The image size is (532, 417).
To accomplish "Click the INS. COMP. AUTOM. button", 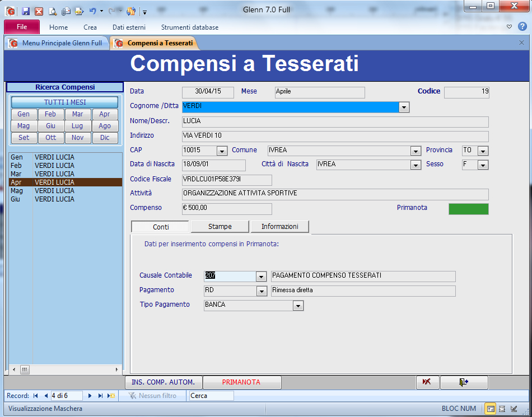I will pyautogui.click(x=164, y=382).
